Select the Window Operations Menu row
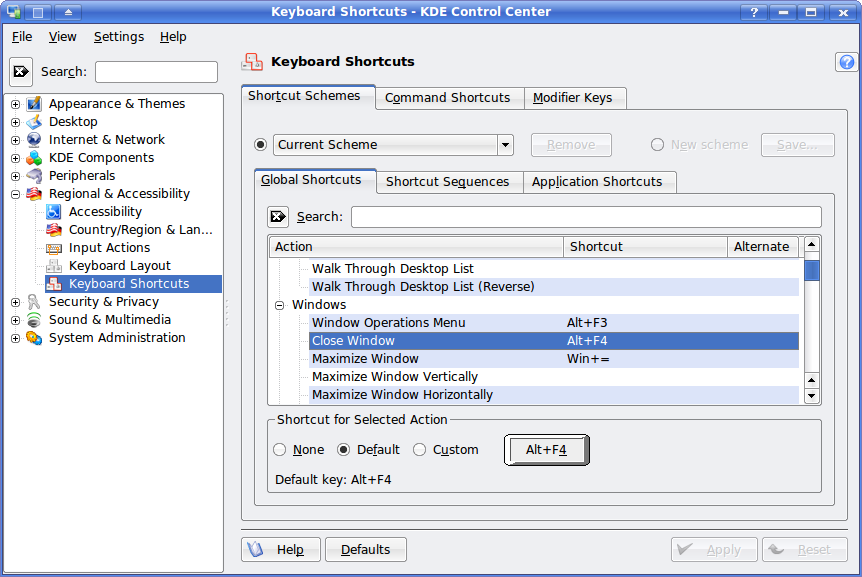Screen dimensions: 862x577 (554, 323)
